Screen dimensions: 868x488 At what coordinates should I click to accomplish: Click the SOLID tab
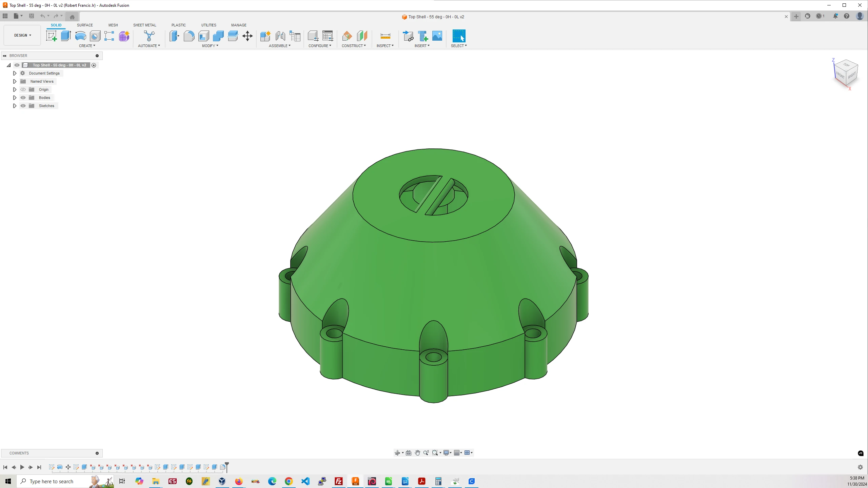[x=56, y=25]
